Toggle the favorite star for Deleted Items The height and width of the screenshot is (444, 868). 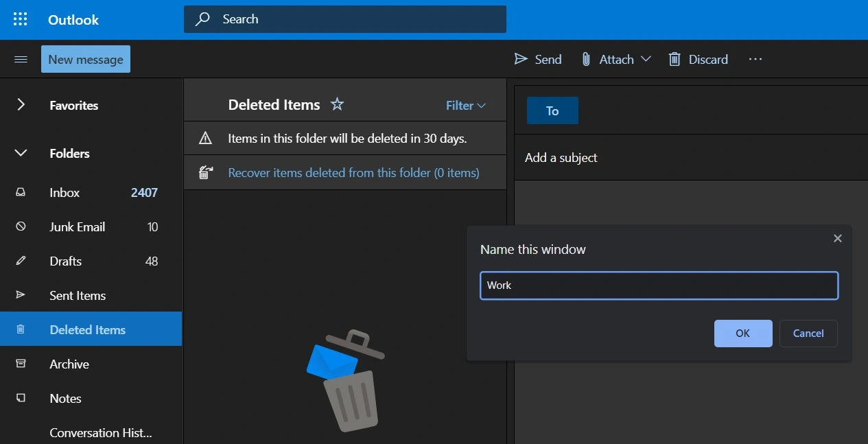[337, 104]
